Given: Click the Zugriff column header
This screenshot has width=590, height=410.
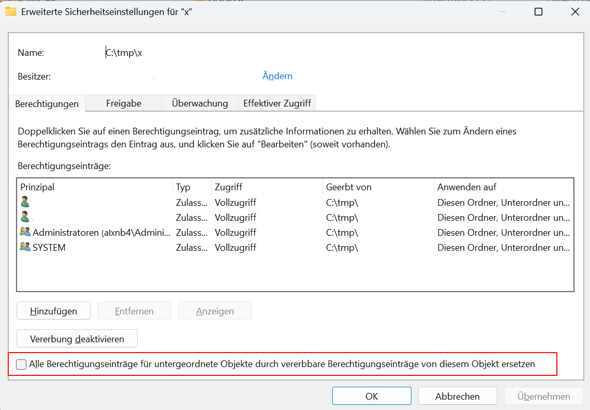Looking at the screenshot, I should pos(267,187).
